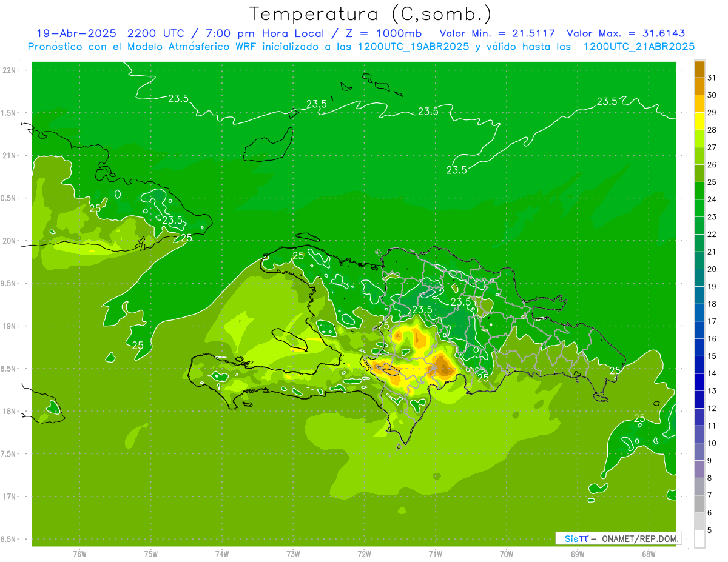Click the '69W' longitude axis label
Image resolution: width=728 pixels, height=562 pixels.
578,554
